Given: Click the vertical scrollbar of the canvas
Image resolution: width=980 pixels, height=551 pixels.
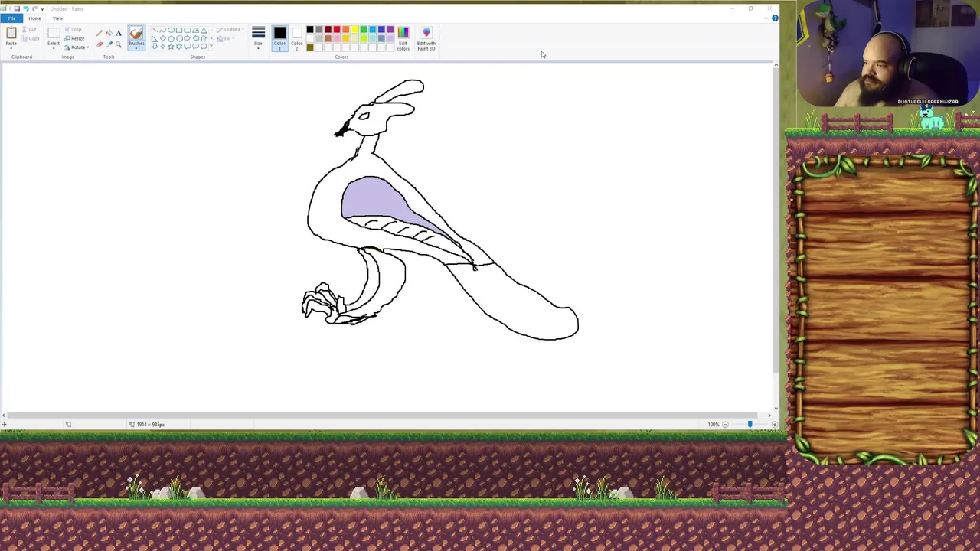Looking at the screenshot, I should 776,222.
